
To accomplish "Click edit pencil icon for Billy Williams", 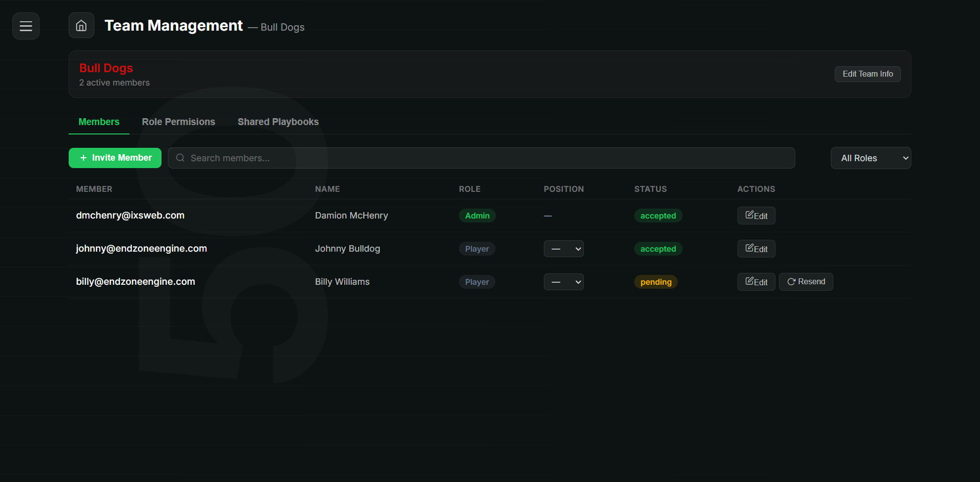I will coord(749,281).
